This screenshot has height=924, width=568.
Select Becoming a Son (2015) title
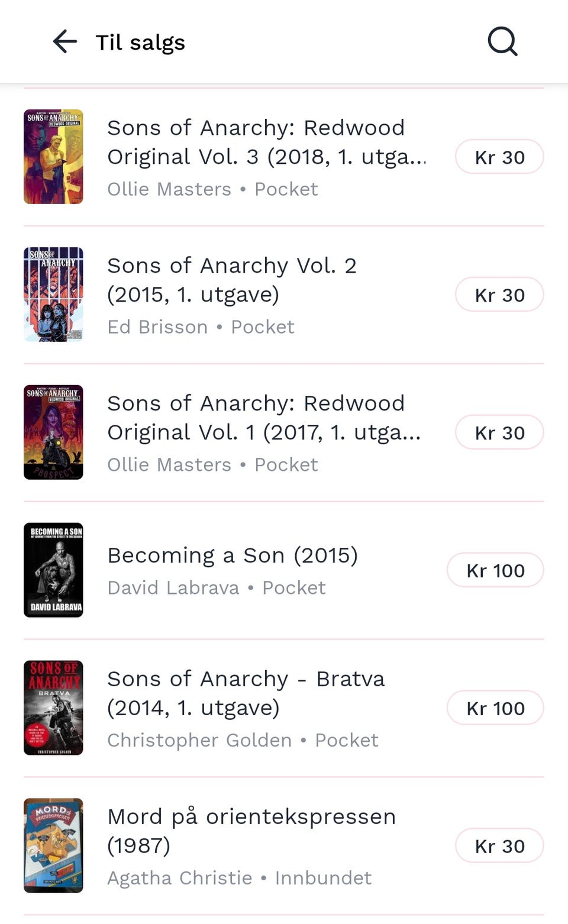pyautogui.click(x=233, y=555)
